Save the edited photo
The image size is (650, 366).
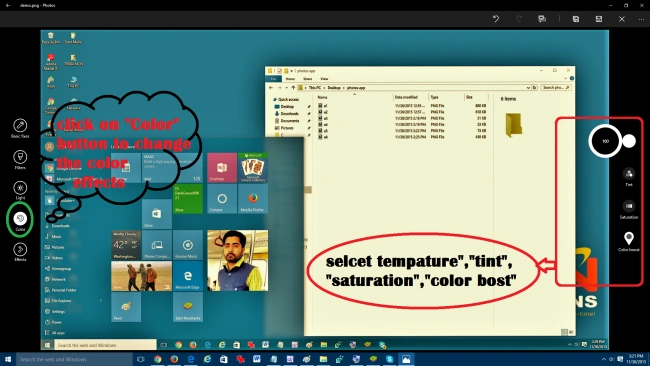(x=599, y=19)
